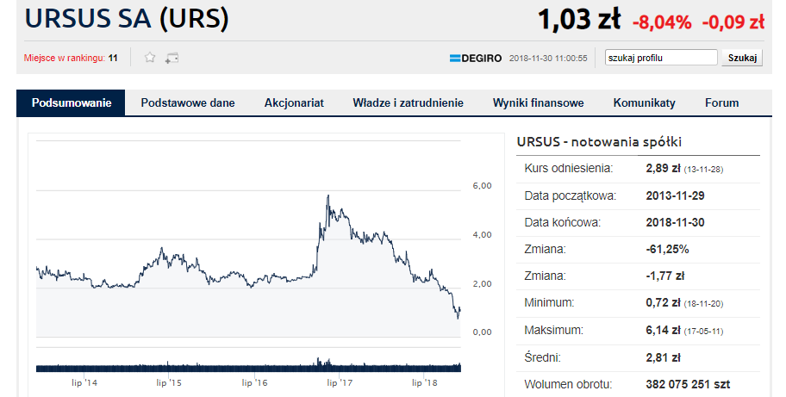Open the DEGIRO logo link
The width and height of the screenshot is (786, 397).
pos(476,58)
